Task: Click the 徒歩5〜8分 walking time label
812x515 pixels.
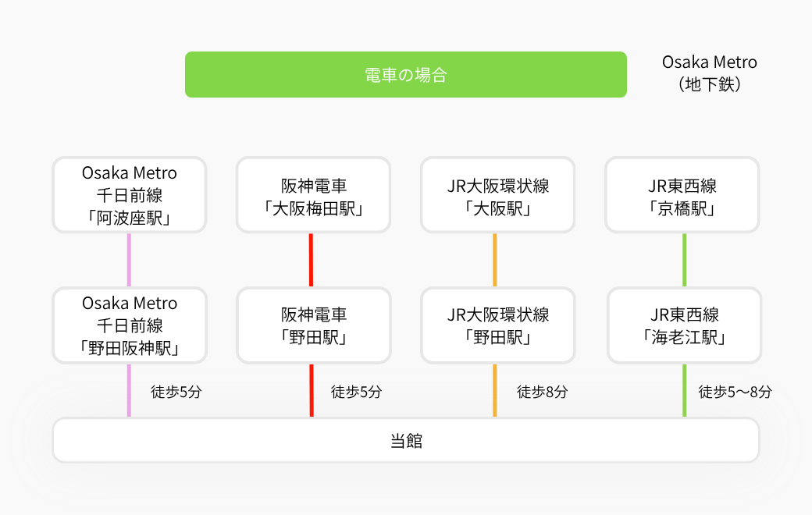Action: pyautogui.click(x=735, y=392)
